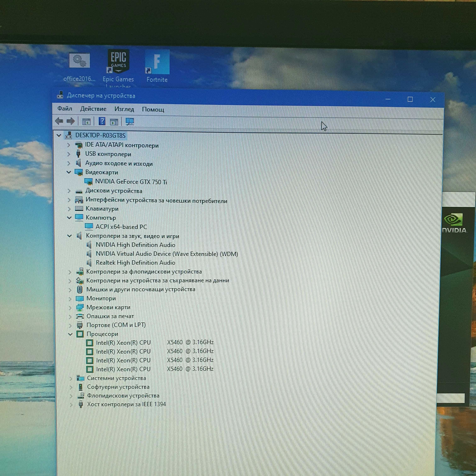
Task: Click the Видеокарти display adapter icon
Action: point(79,172)
